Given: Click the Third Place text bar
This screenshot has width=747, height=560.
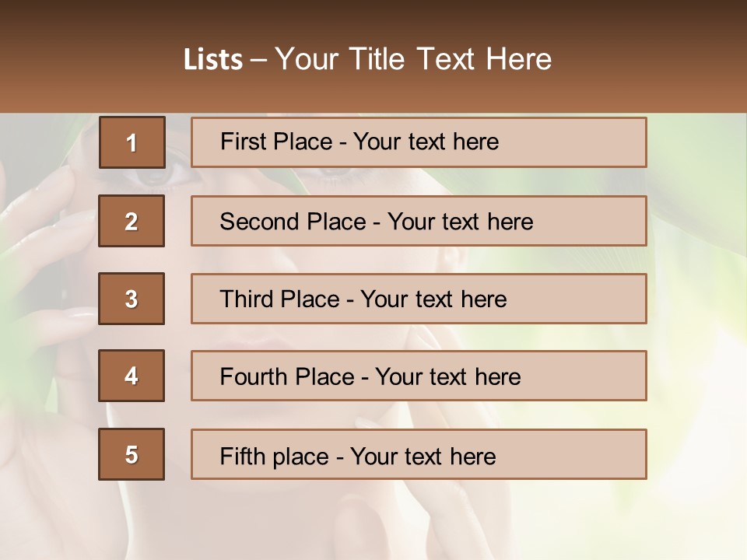Looking at the screenshot, I should coord(419,299).
